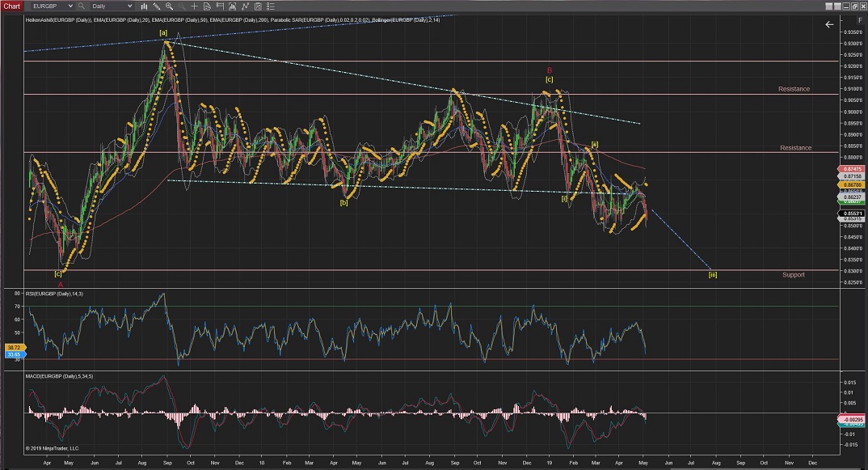Select the Chart tab label
868x470 pixels.
click(x=11, y=6)
